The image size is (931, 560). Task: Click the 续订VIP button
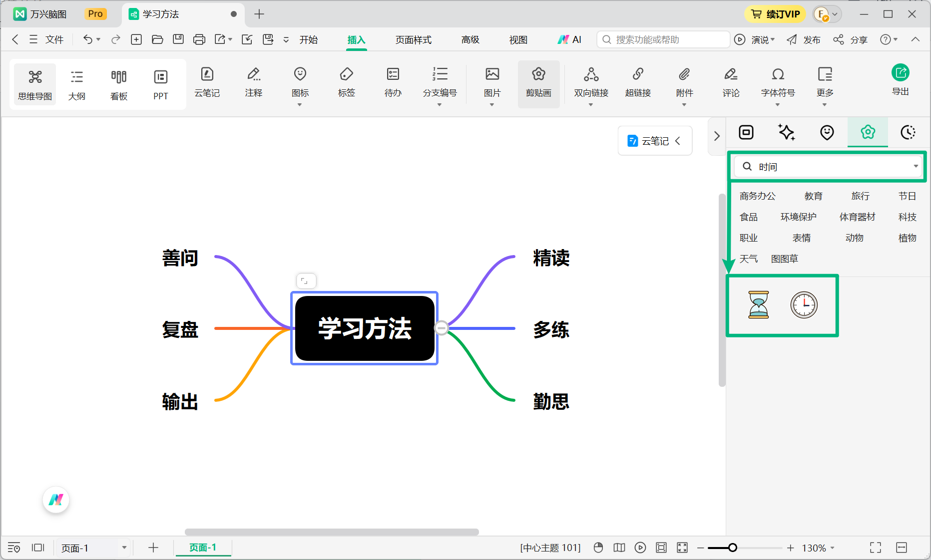[x=775, y=14]
